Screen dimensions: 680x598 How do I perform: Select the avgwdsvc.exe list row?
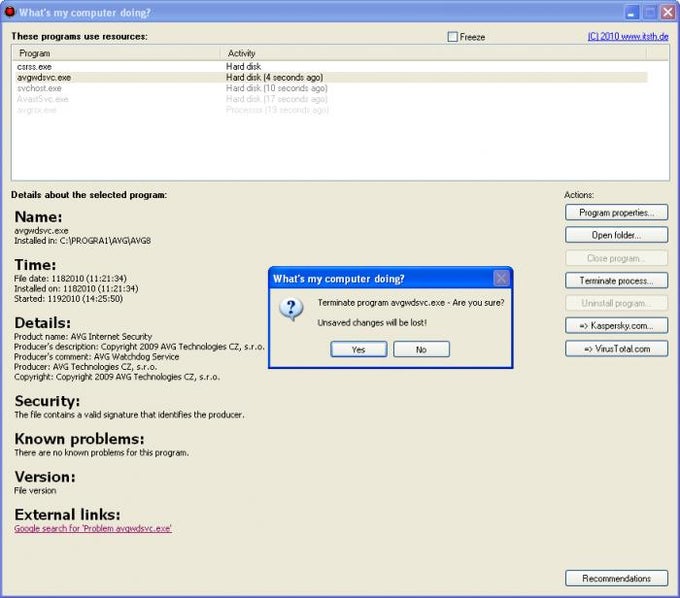(x=330, y=78)
